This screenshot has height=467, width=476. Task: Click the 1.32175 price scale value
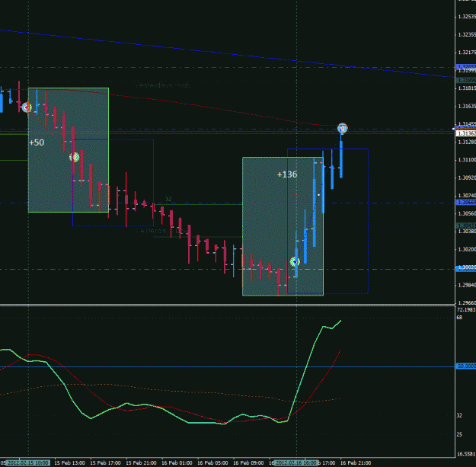pos(467,53)
